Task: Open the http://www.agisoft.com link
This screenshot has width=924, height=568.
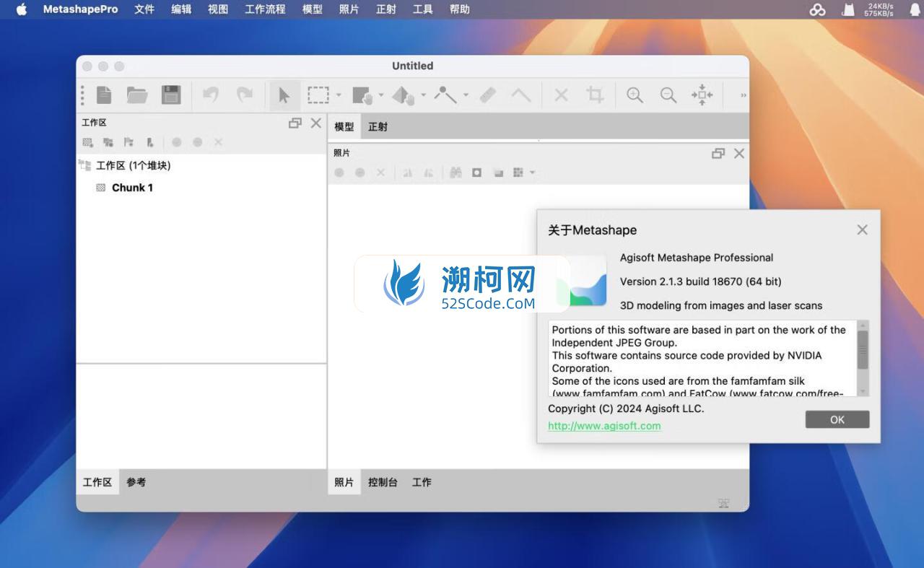Action: click(604, 426)
